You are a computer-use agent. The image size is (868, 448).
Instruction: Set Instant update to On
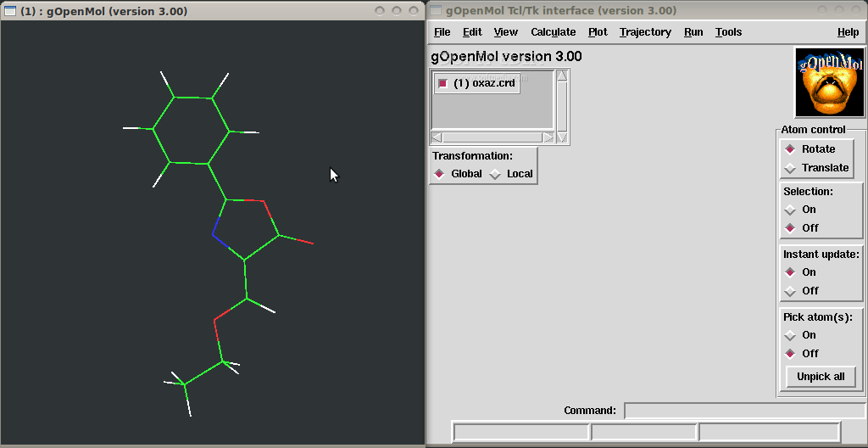tap(790, 272)
